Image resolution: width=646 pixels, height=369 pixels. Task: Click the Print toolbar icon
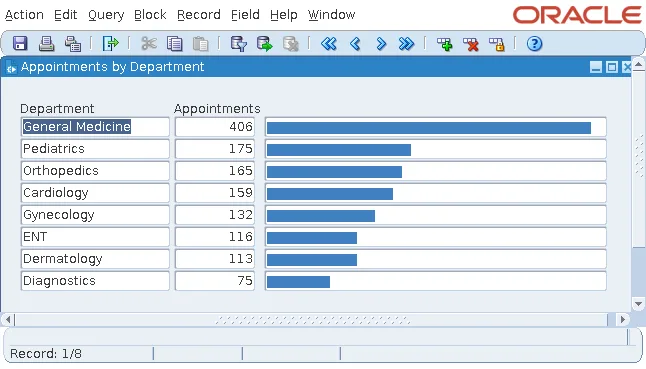(46, 43)
